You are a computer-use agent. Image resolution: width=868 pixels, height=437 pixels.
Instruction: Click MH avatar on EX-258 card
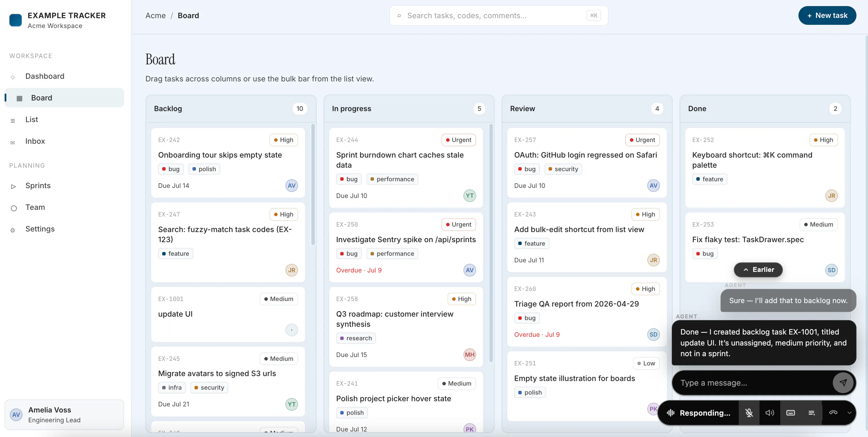[469, 355]
